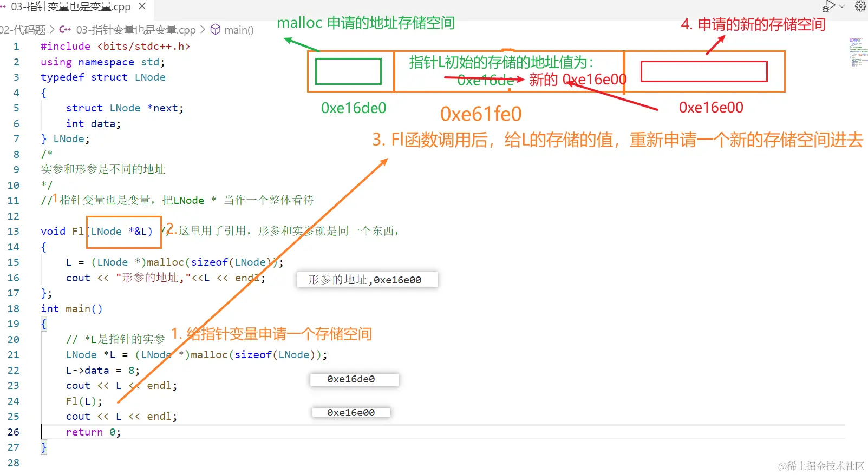
Task: Expand the chevron before main() in the breadcrumb
Action: point(203,30)
